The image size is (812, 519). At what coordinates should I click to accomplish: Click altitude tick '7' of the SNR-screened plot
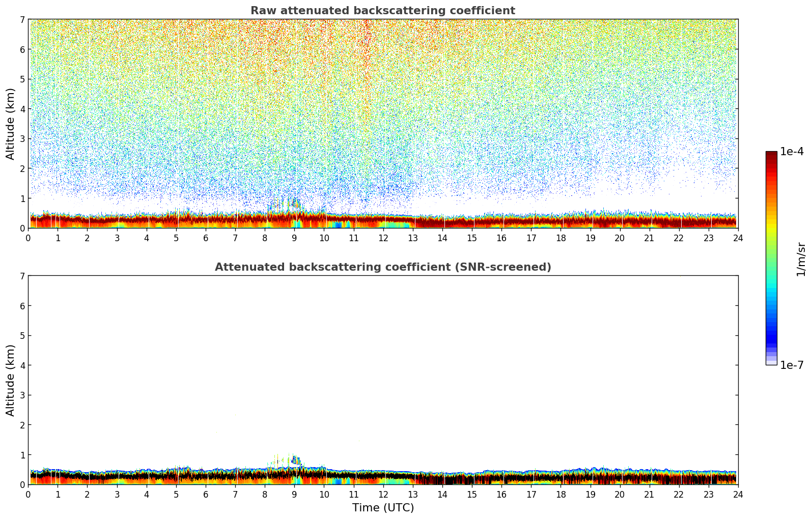(x=22, y=276)
